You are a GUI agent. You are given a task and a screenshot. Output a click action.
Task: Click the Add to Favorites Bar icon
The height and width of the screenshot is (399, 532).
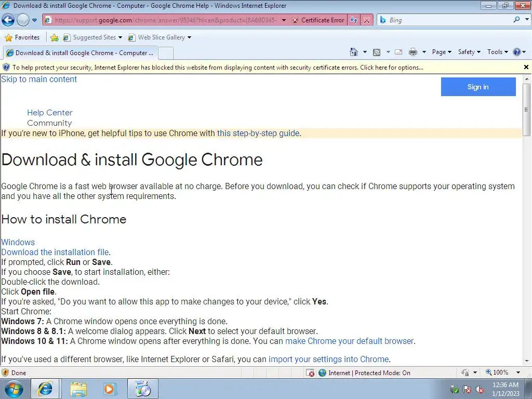tap(54, 37)
